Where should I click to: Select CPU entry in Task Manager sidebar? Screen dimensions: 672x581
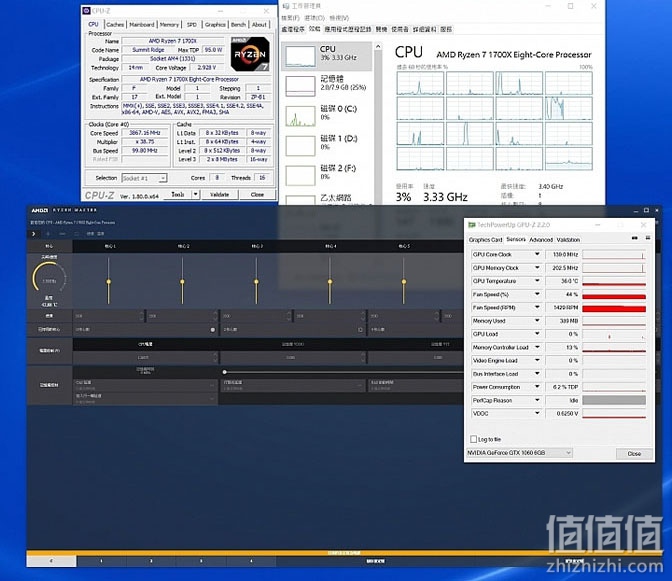327,56
